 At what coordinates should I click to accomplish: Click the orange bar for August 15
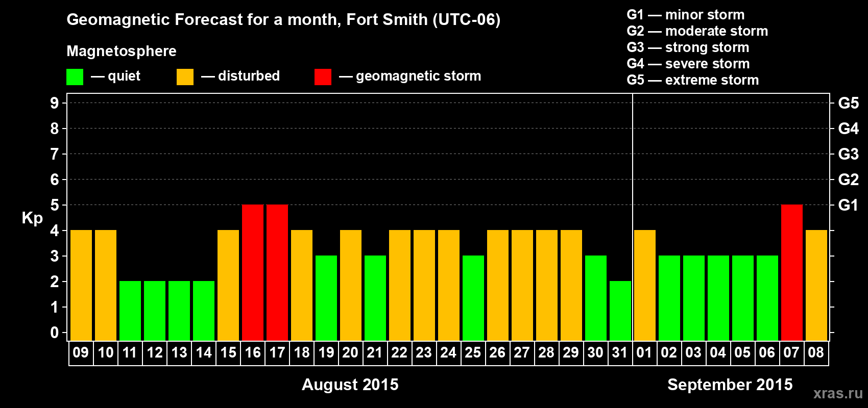point(228,285)
